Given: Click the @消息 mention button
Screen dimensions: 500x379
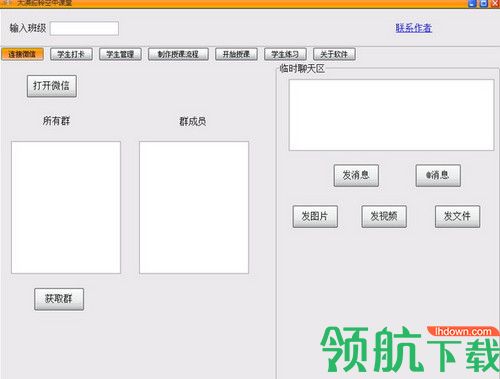Looking at the screenshot, I should [x=438, y=175].
